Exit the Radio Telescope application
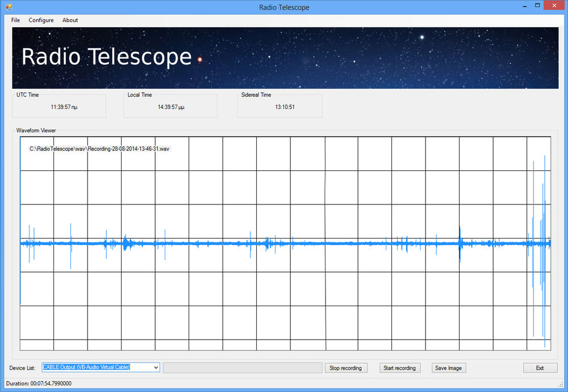568x392 pixels. point(540,368)
